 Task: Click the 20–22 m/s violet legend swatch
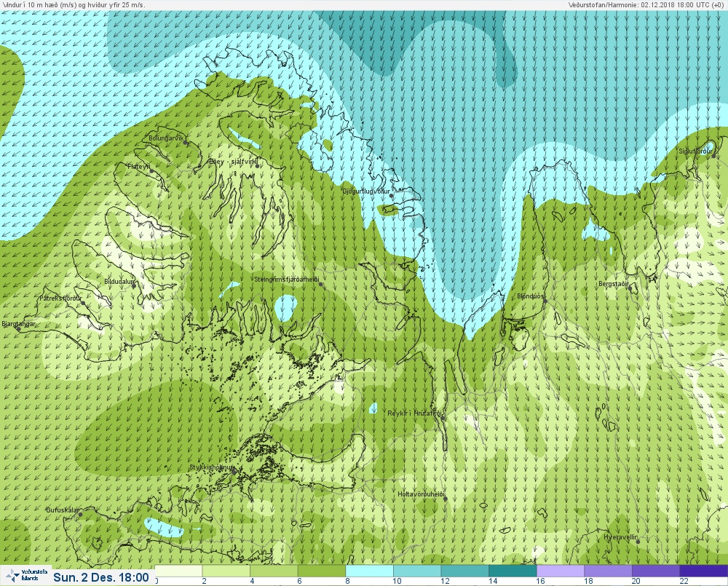click(656, 571)
